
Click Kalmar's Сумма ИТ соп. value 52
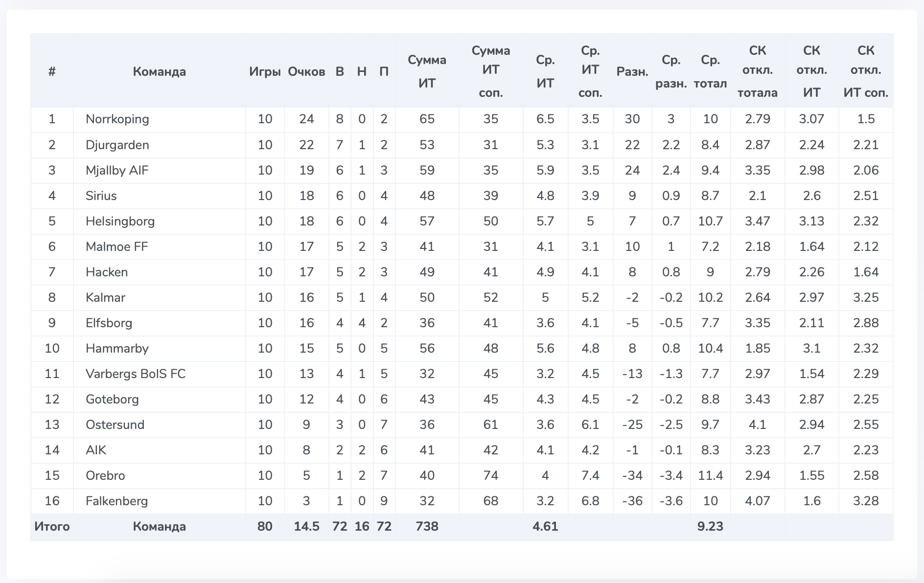(491, 297)
